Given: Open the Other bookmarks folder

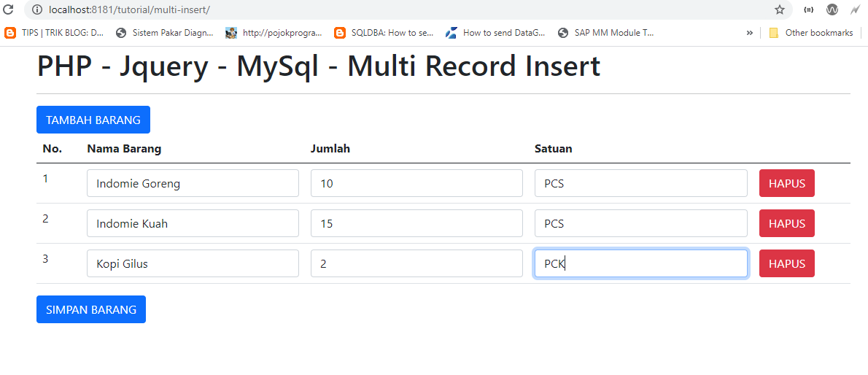Looking at the screenshot, I should click(810, 32).
